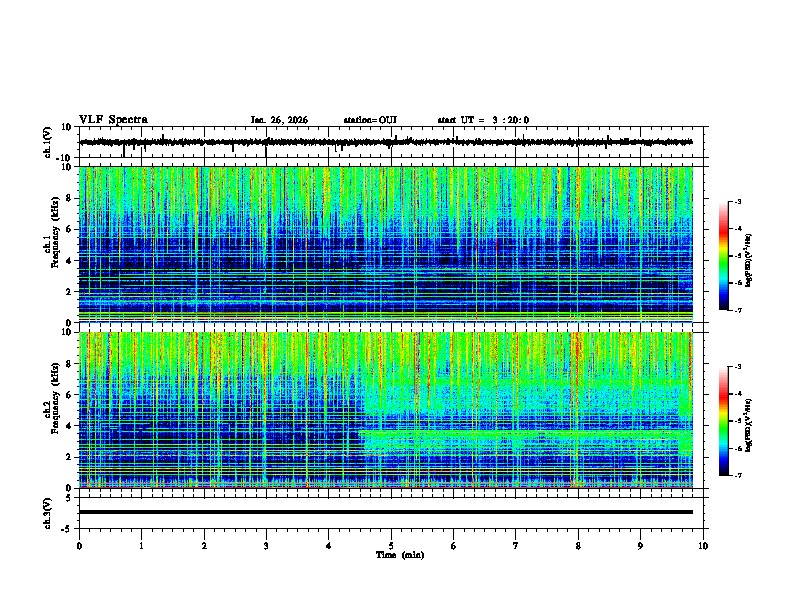
Task: Click the thick black ch.3 signal line
Action: (386, 512)
